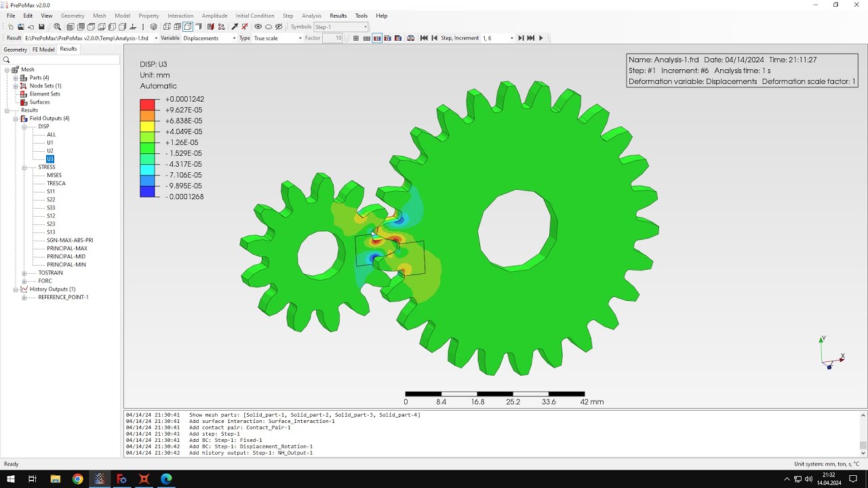Image resolution: width=868 pixels, height=488 pixels.
Task: Toggle color contours with undeformed edges
Action: pyautogui.click(x=387, y=38)
